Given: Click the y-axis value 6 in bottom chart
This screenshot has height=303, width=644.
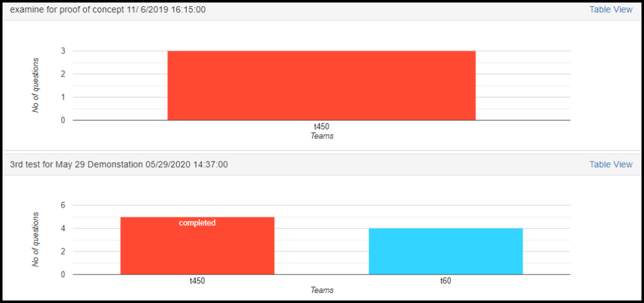Looking at the screenshot, I should (64, 206).
